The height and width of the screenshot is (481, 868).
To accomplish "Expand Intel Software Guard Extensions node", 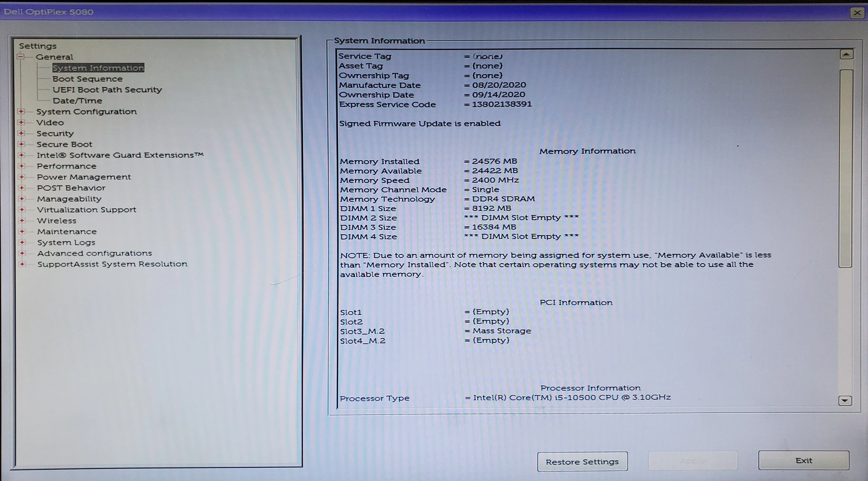I will [x=21, y=155].
